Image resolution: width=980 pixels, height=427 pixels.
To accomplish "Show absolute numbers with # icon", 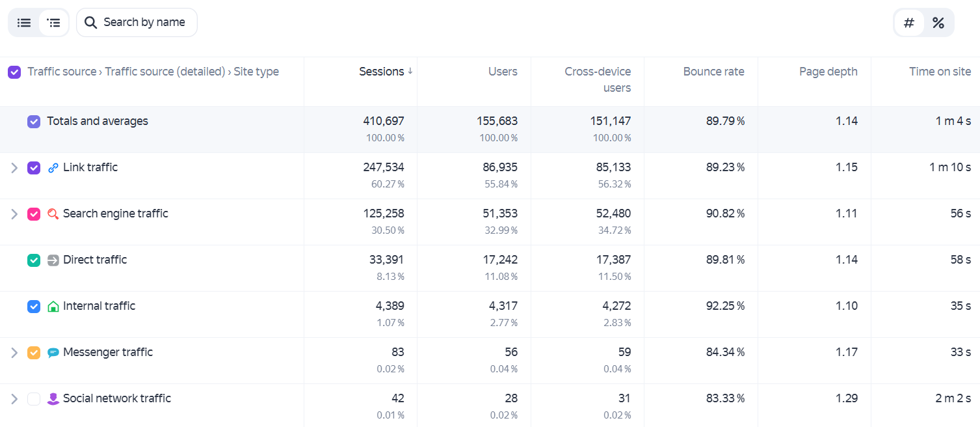I will [909, 23].
